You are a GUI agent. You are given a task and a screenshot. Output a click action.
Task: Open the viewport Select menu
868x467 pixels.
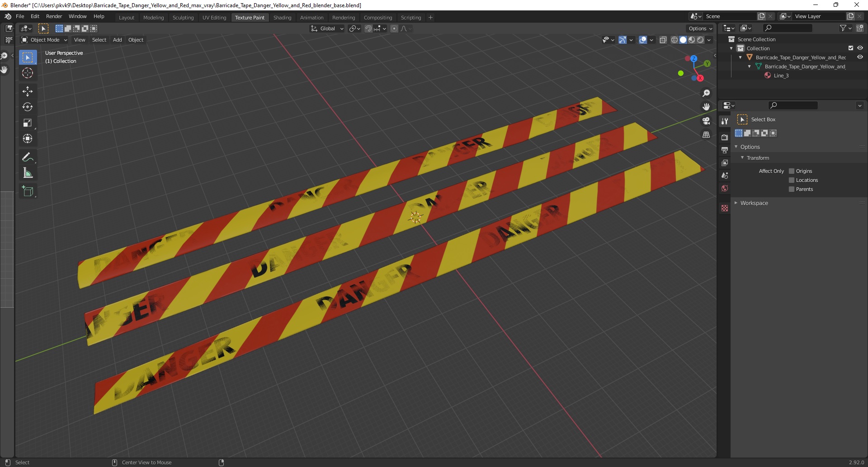[99, 40]
